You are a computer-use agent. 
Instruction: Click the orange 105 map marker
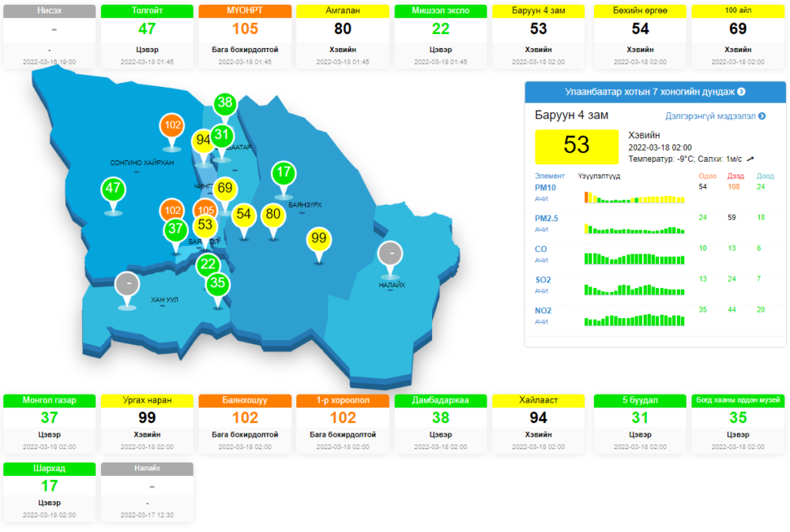pos(205,211)
